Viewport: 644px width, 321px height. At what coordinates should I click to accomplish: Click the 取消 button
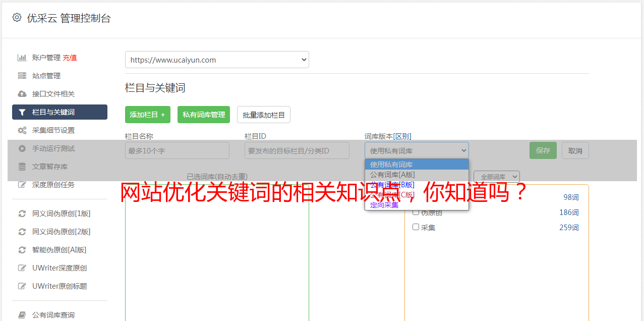point(575,150)
